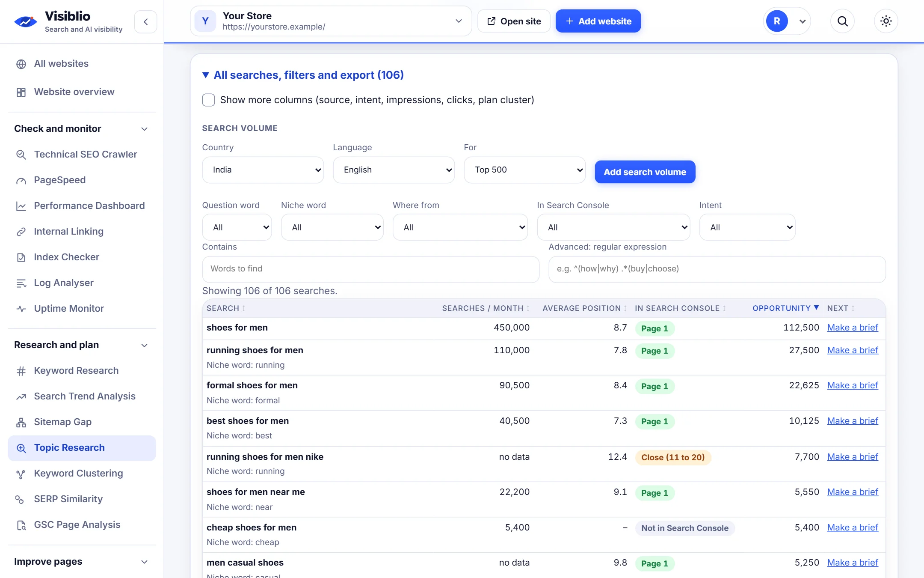Open search with the top-right magnifier icon
Screen dimensions: 924x578
point(842,21)
